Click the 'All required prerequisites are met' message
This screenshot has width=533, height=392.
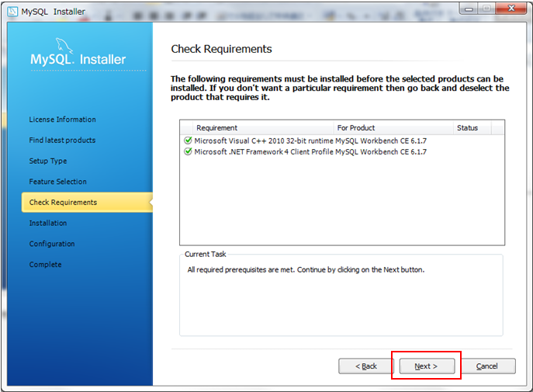pyautogui.click(x=306, y=269)
